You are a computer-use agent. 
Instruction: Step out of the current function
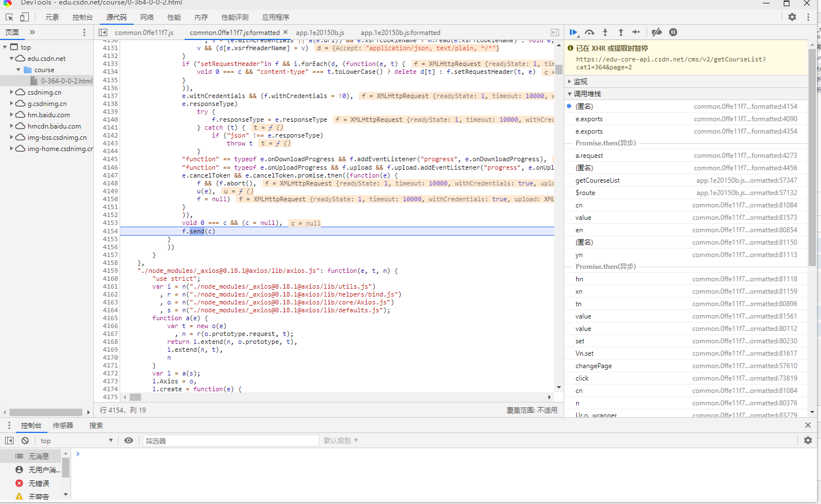coord(621,32)
